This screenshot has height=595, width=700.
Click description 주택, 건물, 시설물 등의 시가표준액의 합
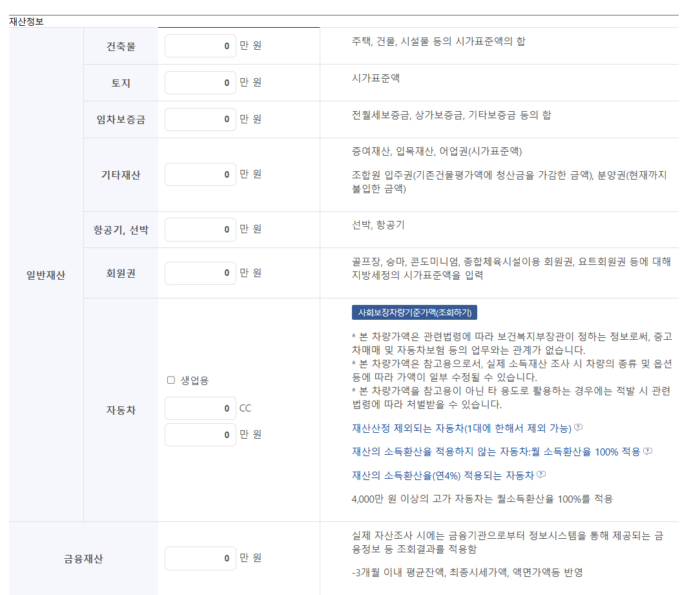tap(438, 41)
